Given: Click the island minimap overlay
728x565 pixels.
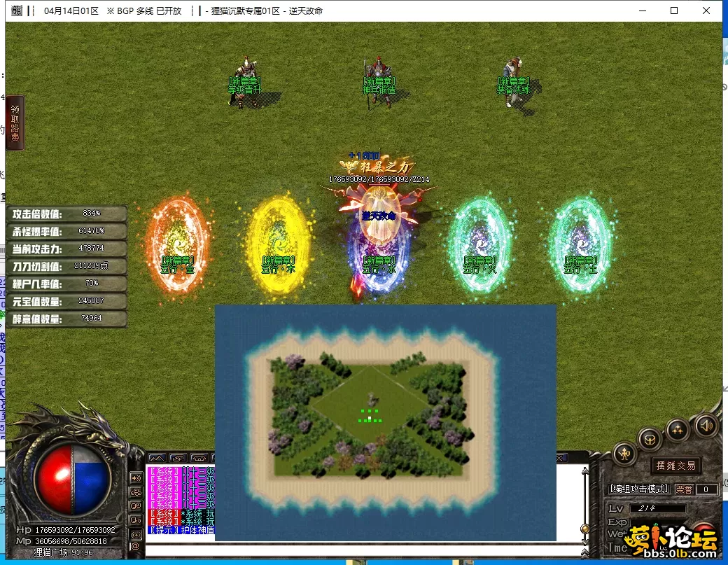Looking at the screenshot, I should click(x=386, y=423).
